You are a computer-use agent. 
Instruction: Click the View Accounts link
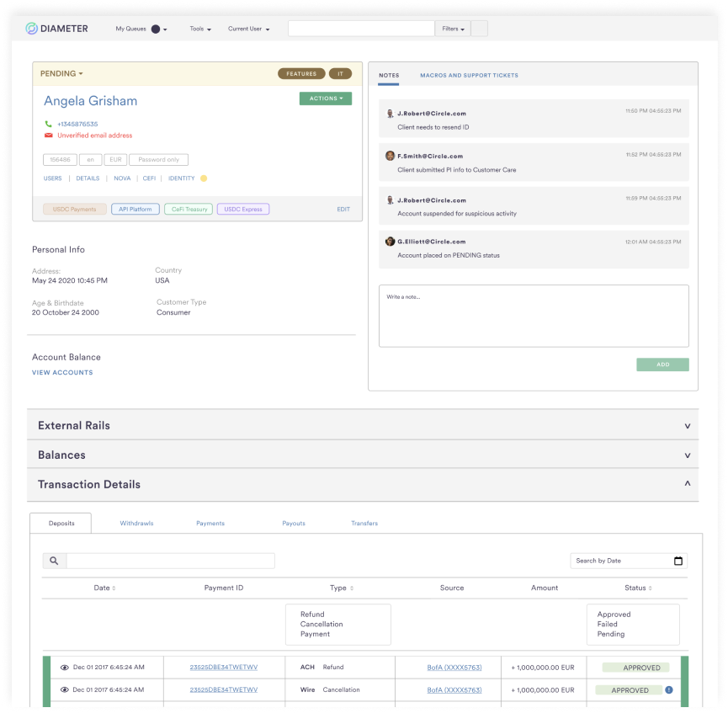[x=62, y=372]
